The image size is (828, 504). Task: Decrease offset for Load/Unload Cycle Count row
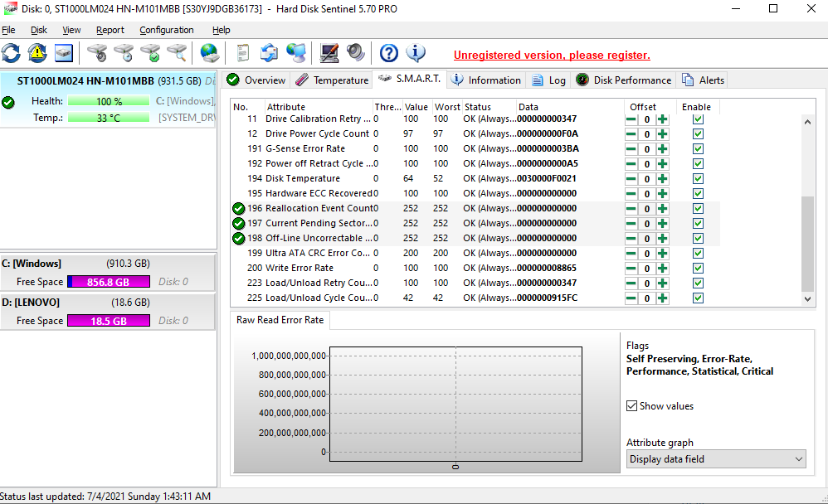pyautogui.click(x=631, y=298)
